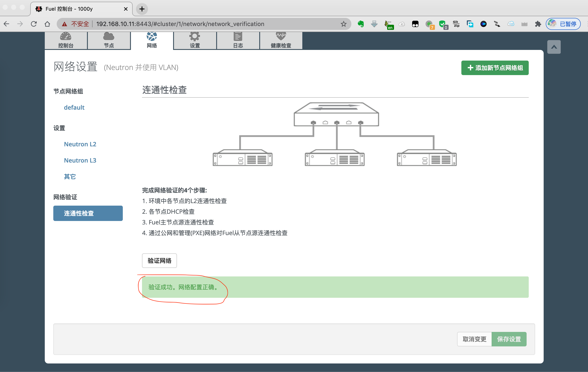This screenshot has height=372, width=588.
Task: Switch to the 节点 nodes tab
Action: point(109,41)
